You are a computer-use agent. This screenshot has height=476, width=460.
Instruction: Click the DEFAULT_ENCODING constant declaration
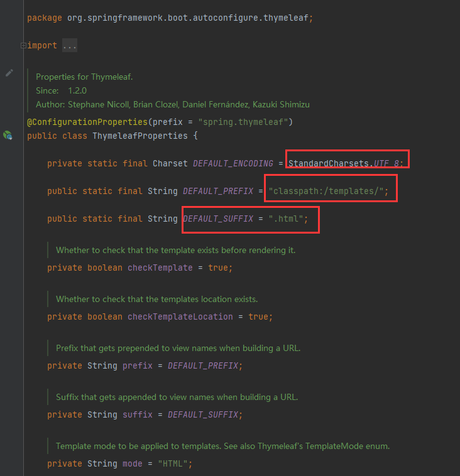(x=233, y=164)
